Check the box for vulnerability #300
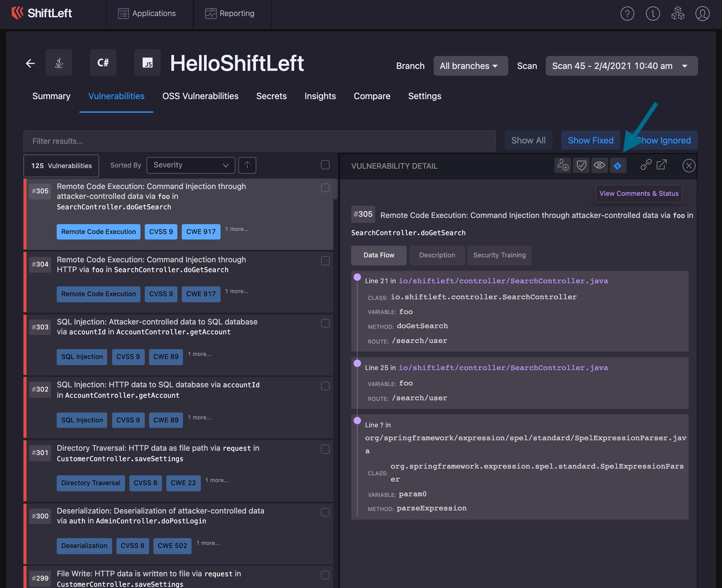Image resolution: width=722 pixels, height=588 pixels. click(x=325, y=512)
